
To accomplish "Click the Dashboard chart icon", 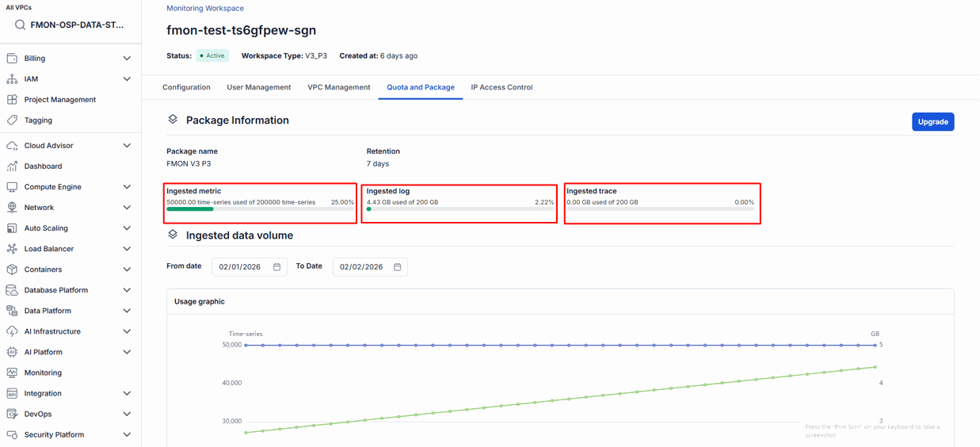I will 12,166.
